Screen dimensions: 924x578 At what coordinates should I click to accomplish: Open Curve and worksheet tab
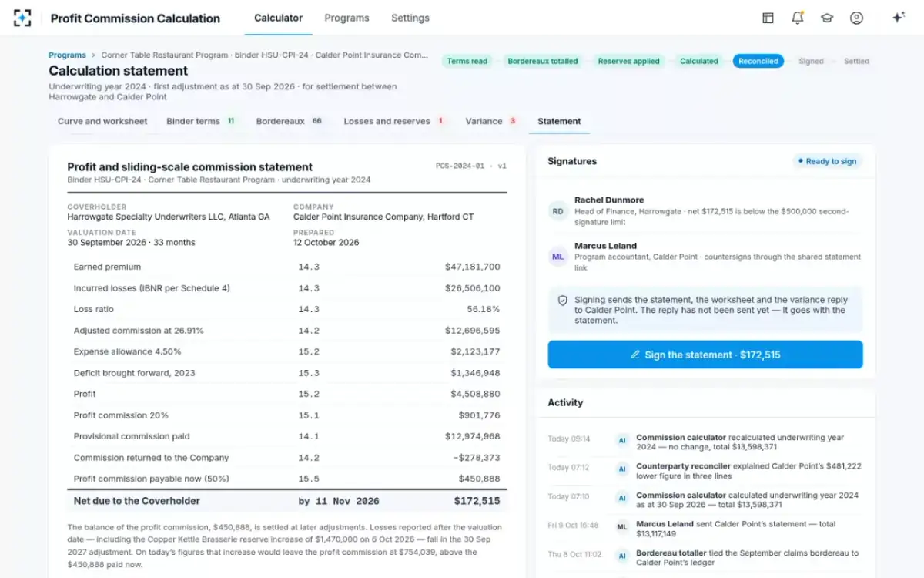[102, 121]
